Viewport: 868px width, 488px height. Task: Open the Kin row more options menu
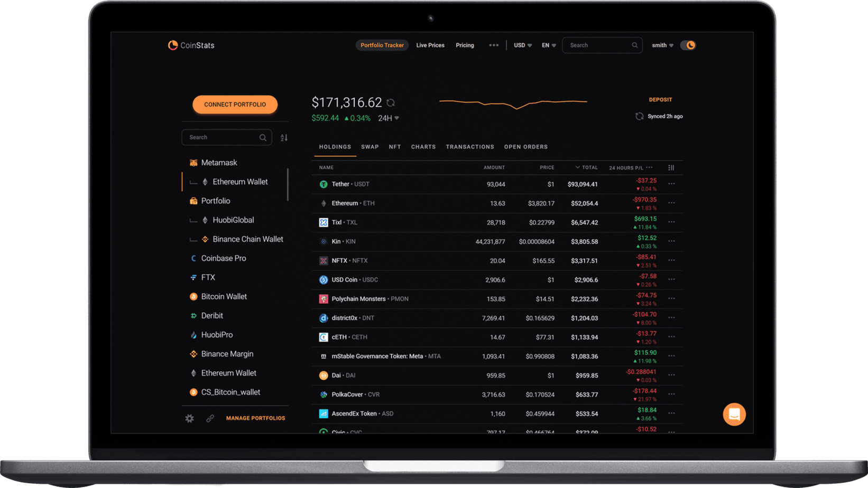coord(671,241)
